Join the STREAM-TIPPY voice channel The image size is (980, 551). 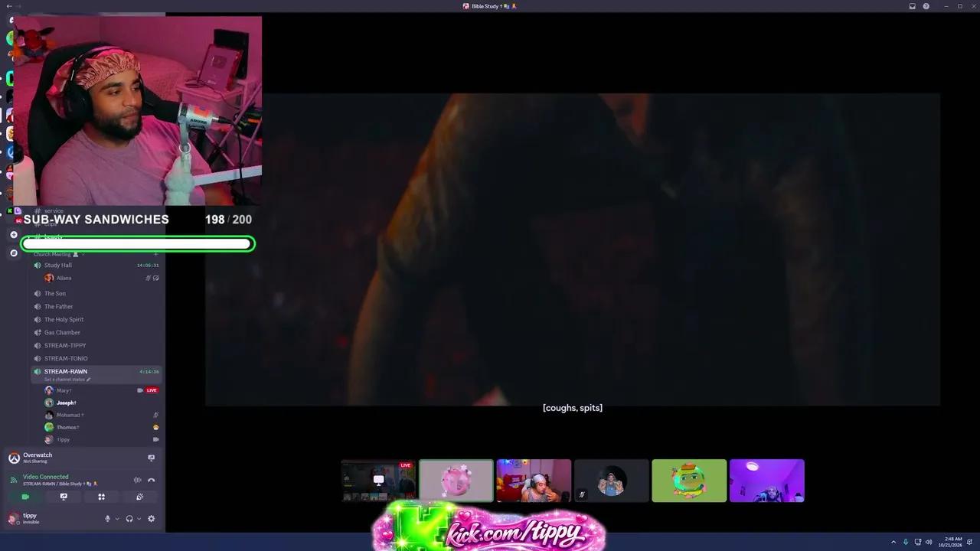point(96,346)
